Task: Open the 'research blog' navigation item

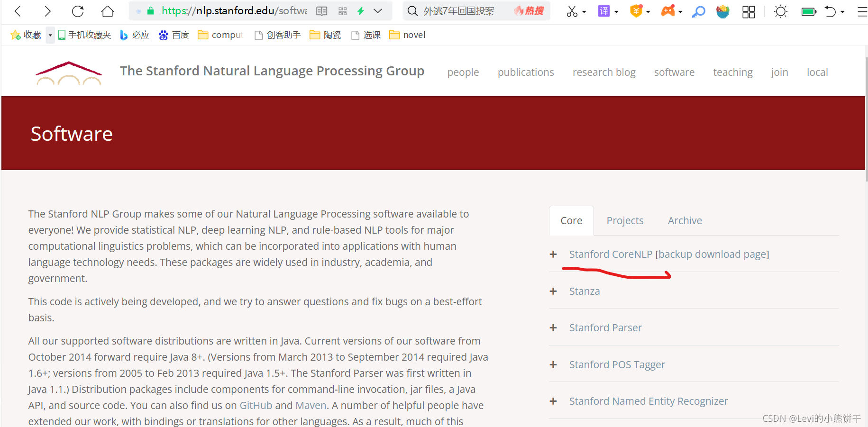Action: (x=604, y=72)
